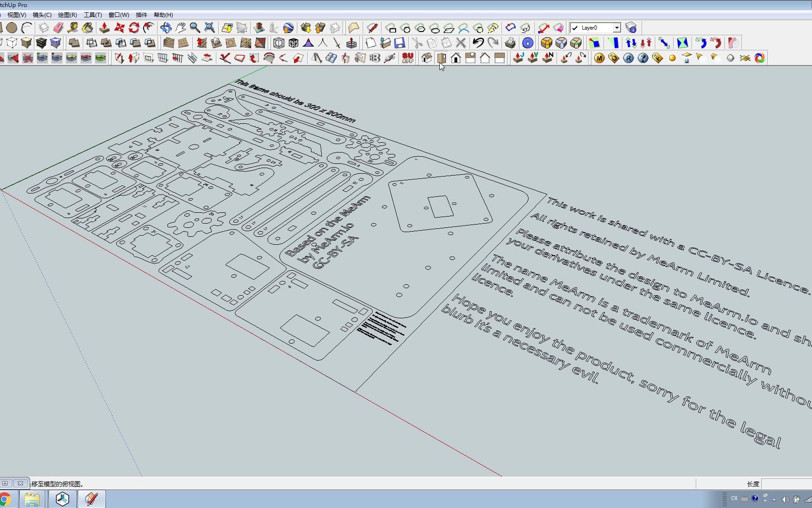The image size is (812, 508).
Task: Click the N push-pull plugin icon
Action: click(548, 58)
